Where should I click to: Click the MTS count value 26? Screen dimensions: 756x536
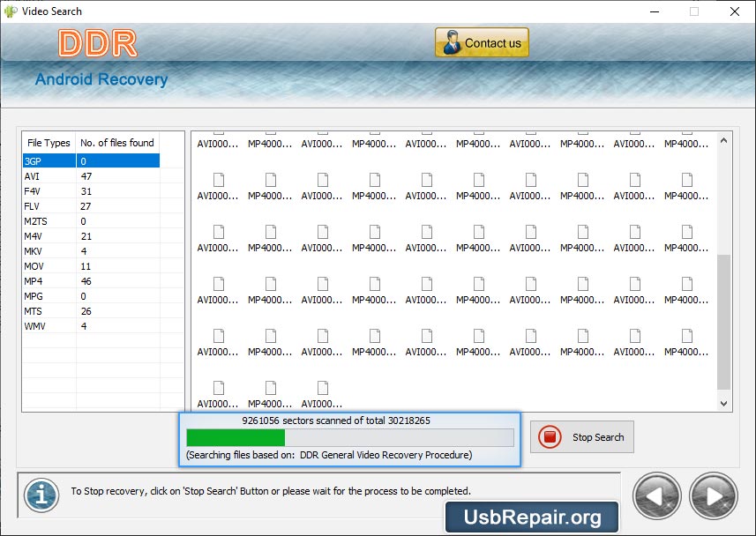click(86, 311)
